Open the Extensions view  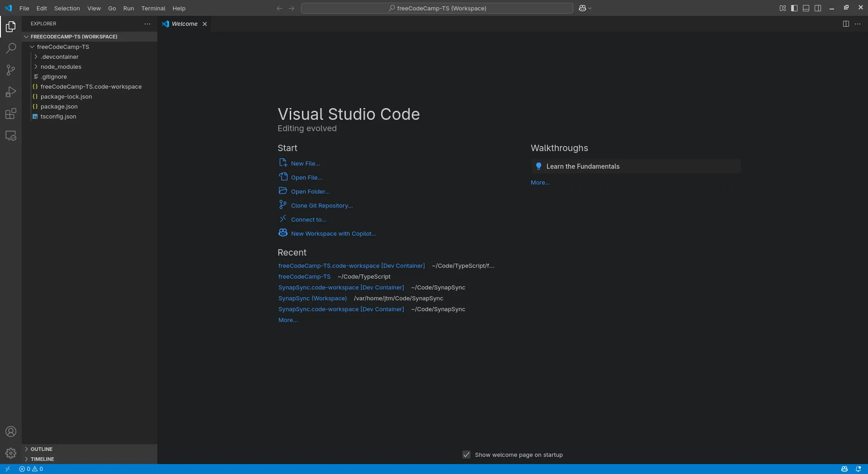point(10,114)
